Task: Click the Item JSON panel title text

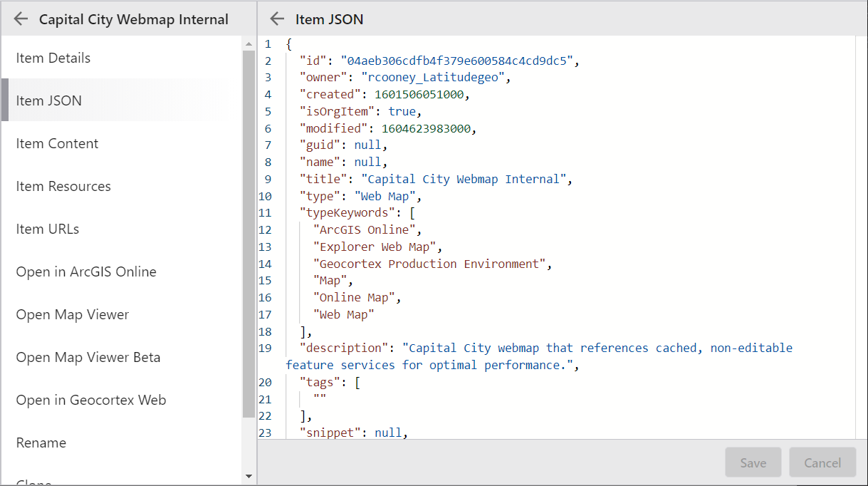Action: pyautogui.click(x=330, y=19)
